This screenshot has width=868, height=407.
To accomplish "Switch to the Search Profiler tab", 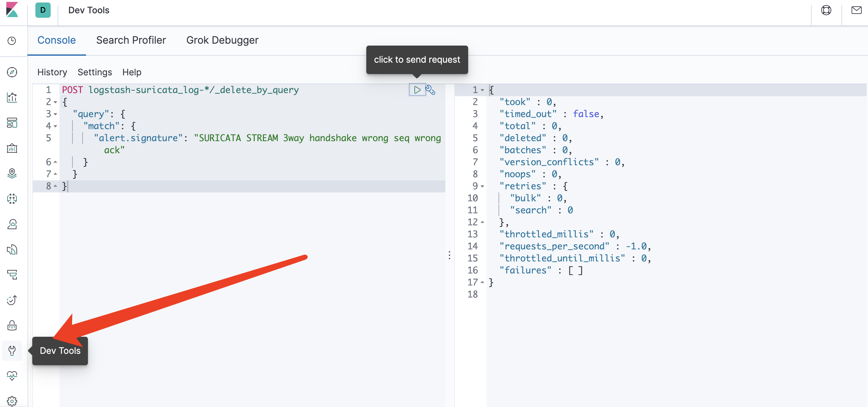I will click(x=131, y=40).
